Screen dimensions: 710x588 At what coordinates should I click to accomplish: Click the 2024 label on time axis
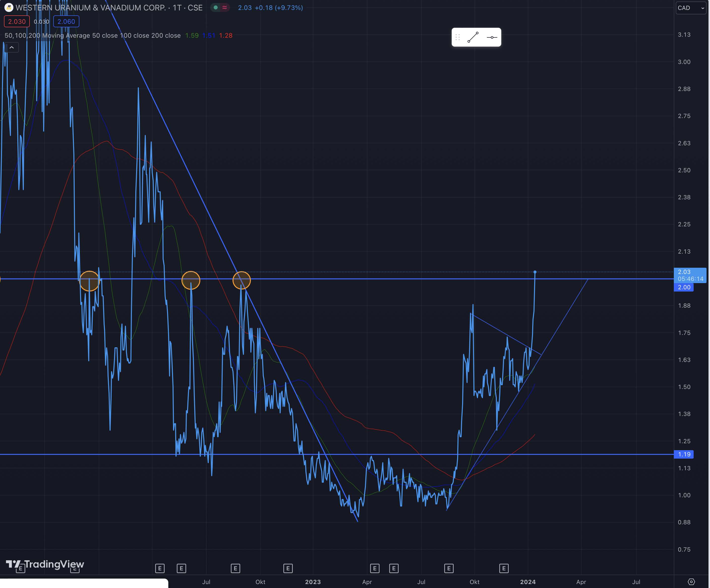tap(528, 582)
